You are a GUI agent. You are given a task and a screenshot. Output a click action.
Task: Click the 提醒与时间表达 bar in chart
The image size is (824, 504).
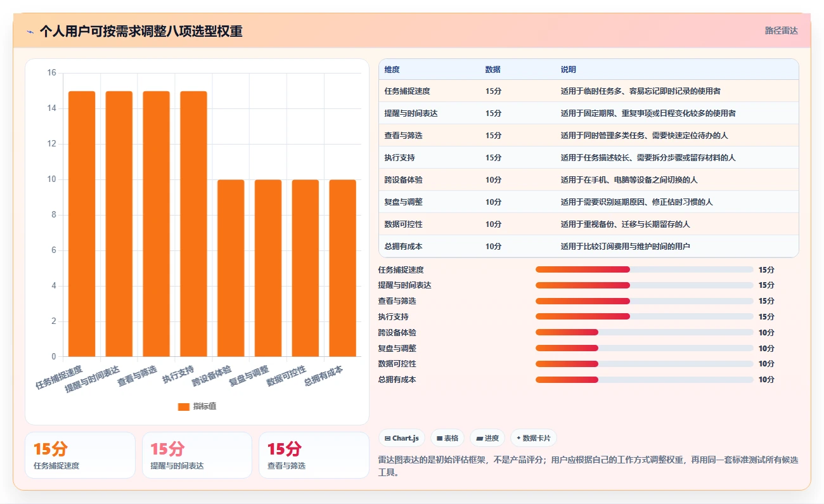point(119,224)
